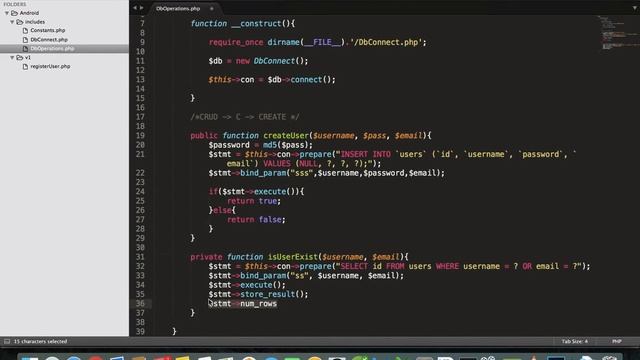Click the Constants.php file icon
Image resolution: width=640 pixels, height=360 pixels.
coord(25,31)
